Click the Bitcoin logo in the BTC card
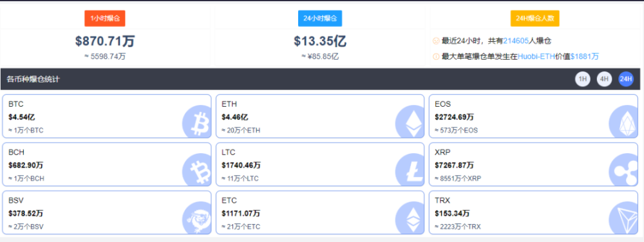 196,123
